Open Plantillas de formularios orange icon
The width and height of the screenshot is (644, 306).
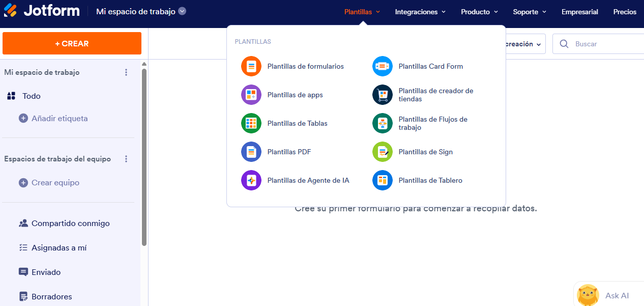coord(251,66)
